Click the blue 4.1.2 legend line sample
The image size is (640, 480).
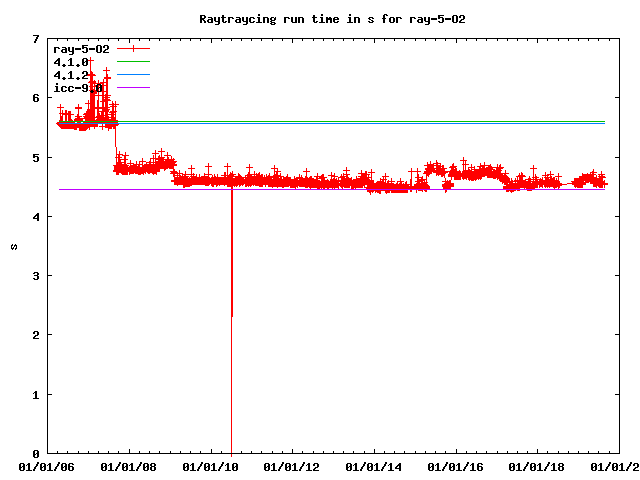click(x=133, y=75)
